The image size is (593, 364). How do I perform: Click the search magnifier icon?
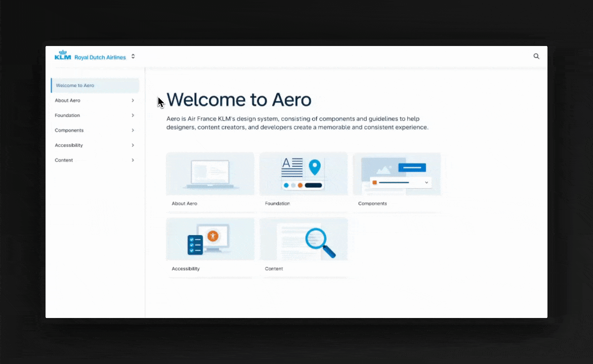click(x=536, y=56)
